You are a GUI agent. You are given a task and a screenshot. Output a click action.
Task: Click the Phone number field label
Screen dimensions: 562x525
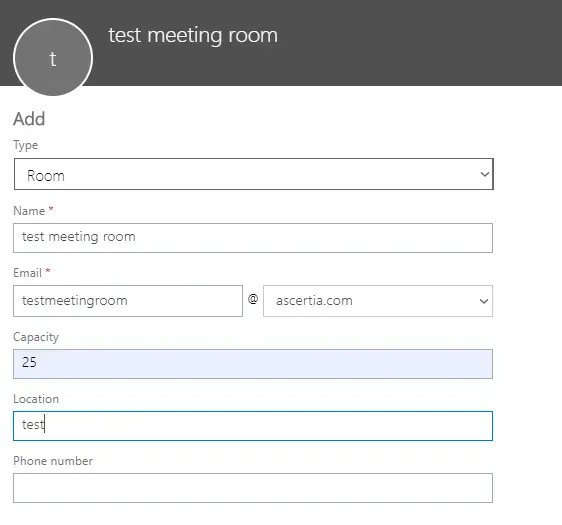coord(53,461)
